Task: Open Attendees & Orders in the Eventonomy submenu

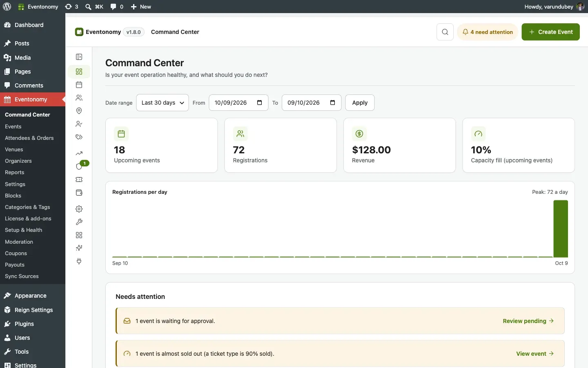Action: (29, 138)
